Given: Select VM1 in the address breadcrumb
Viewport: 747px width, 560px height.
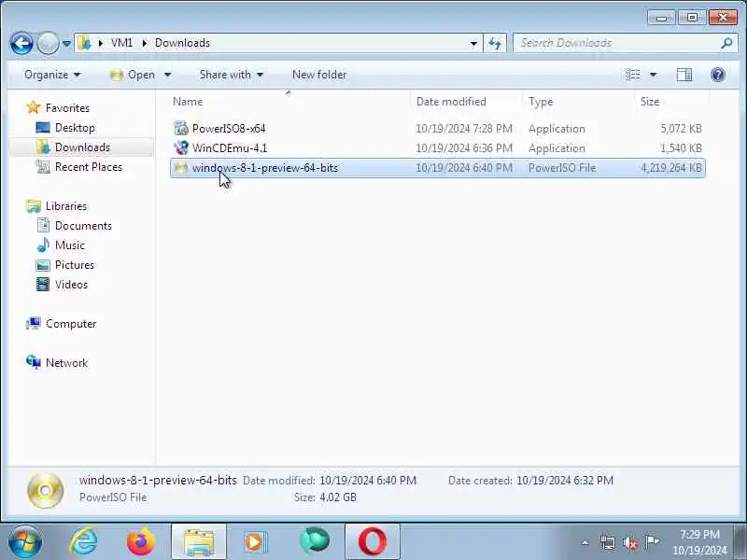Looking at the screenshot, I should 121,43.
